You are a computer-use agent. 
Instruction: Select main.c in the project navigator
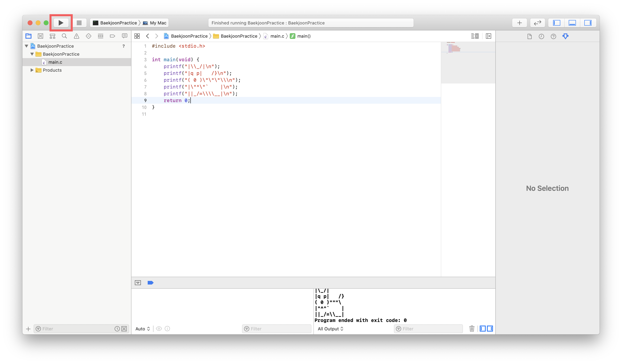tap(55, 62)
